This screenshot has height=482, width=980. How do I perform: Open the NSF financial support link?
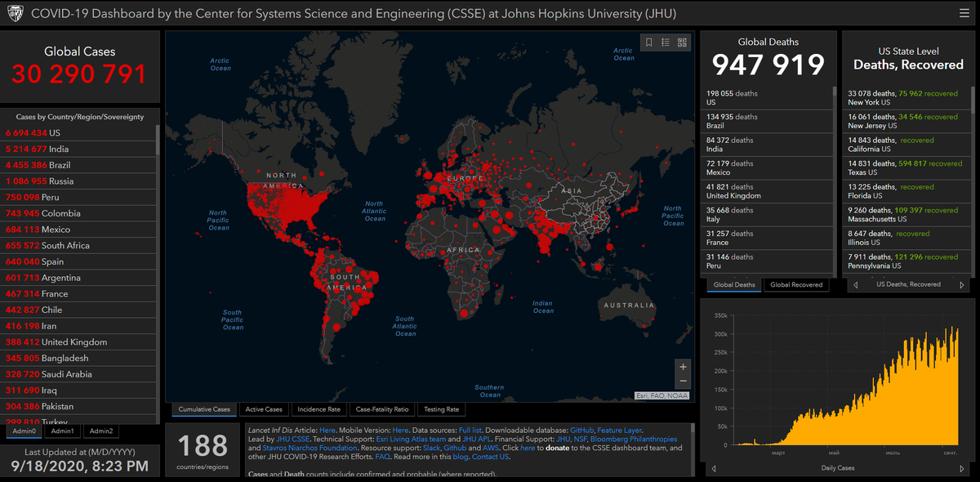tap(581, 439)
